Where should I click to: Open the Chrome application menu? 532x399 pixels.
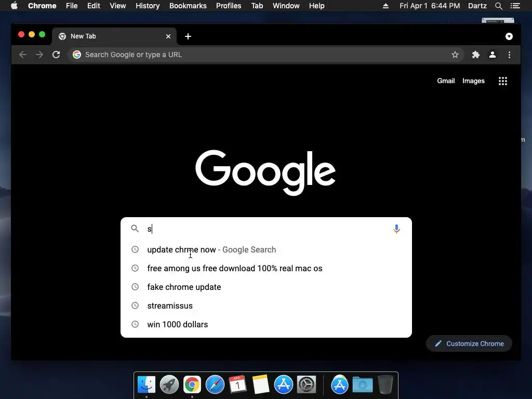(42, 6)
